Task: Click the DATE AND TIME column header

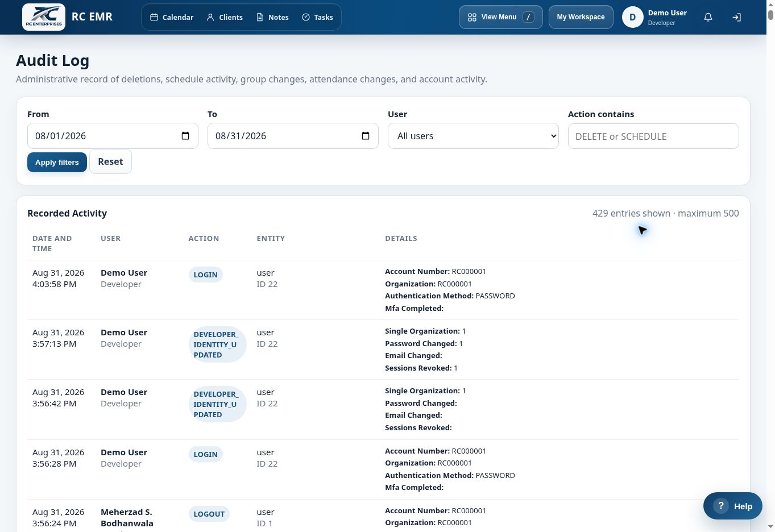Action: [x=52, y=243]
